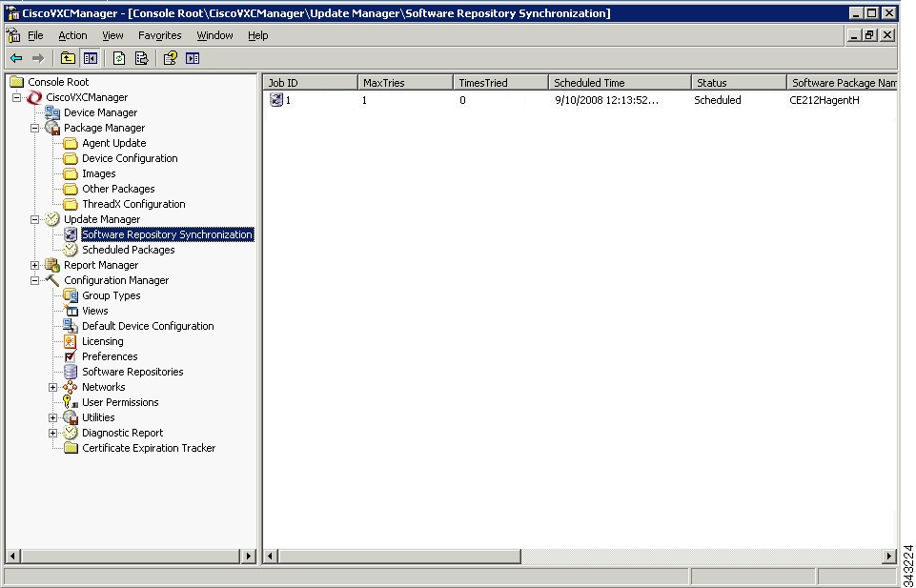Click the job 1 row icon
916x588 pixels.
276,100
